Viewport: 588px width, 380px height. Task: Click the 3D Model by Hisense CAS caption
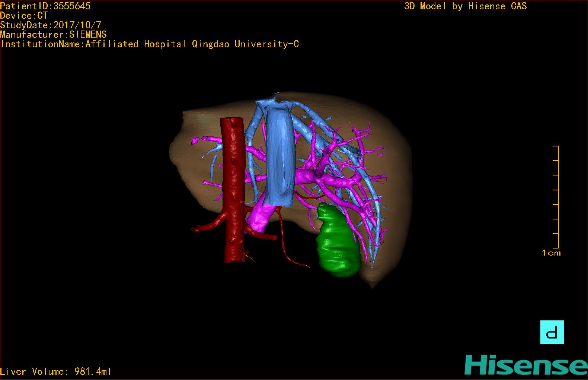coord(466,6)
